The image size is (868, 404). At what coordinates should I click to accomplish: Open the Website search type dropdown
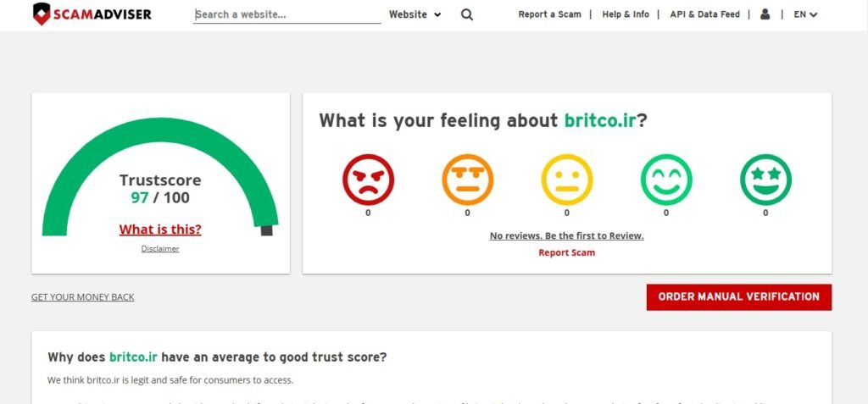415,15
